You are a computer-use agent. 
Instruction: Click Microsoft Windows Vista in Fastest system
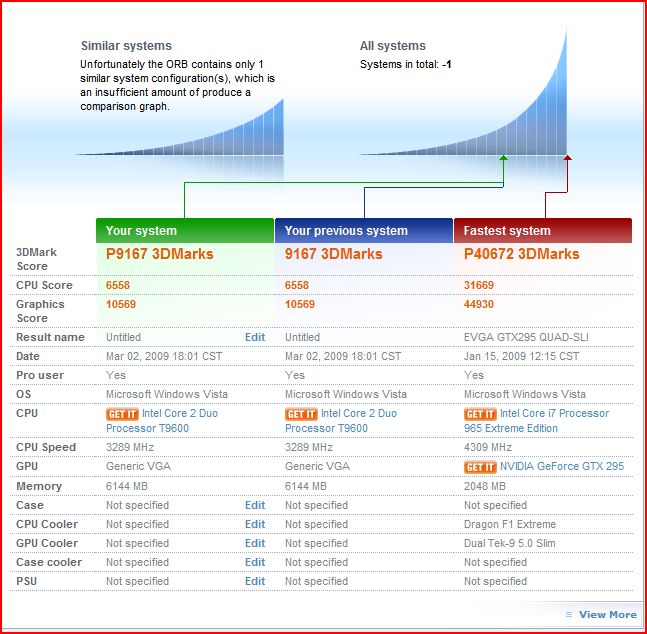click(x=524, y=394)
